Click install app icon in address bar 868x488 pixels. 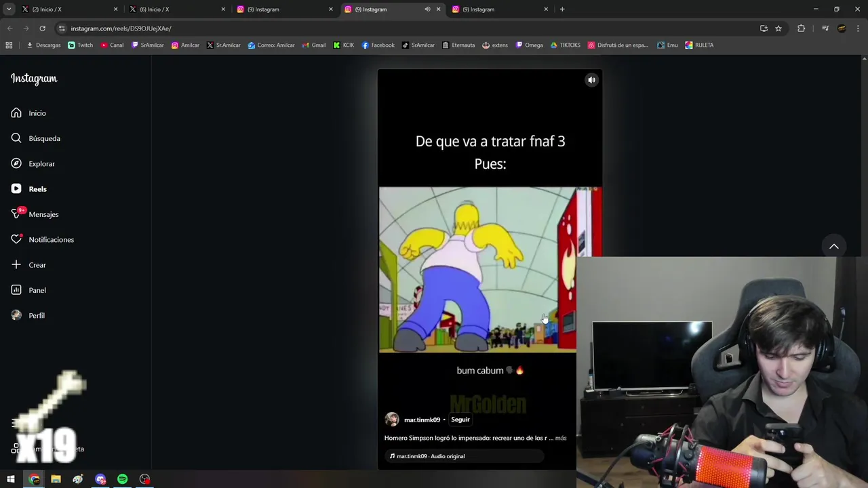pos(764,28)
